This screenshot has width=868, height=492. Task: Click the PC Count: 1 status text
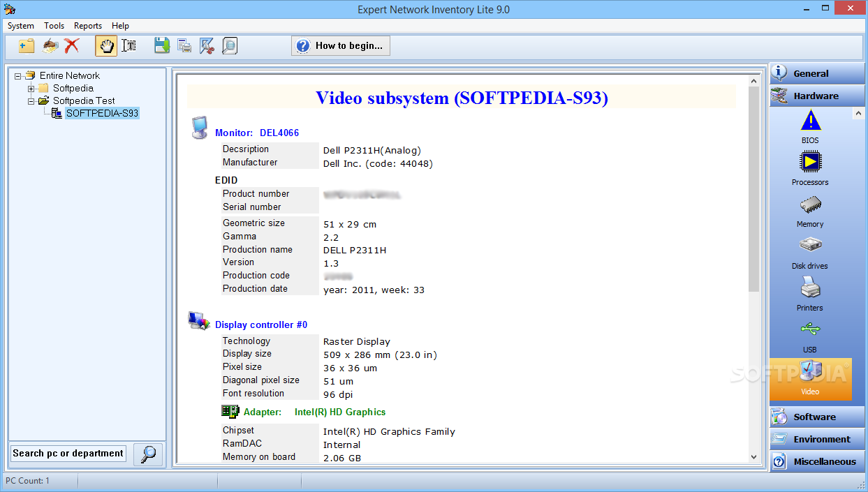point(28,481)
